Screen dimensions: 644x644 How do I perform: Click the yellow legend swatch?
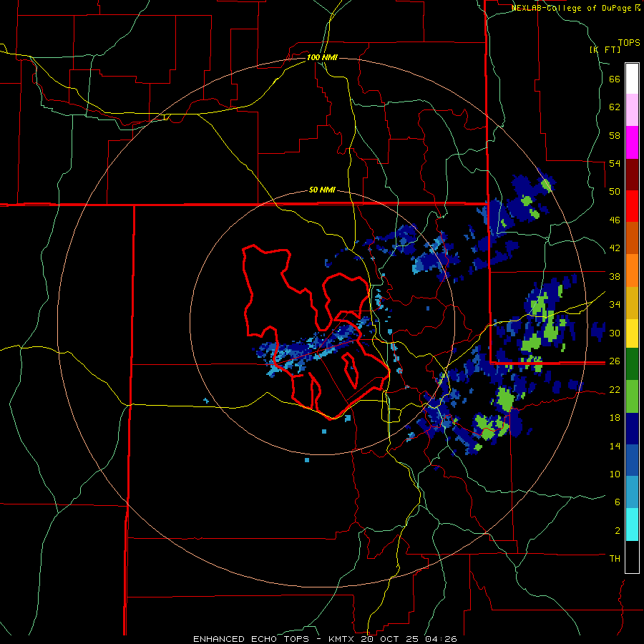tap(632, 333)
